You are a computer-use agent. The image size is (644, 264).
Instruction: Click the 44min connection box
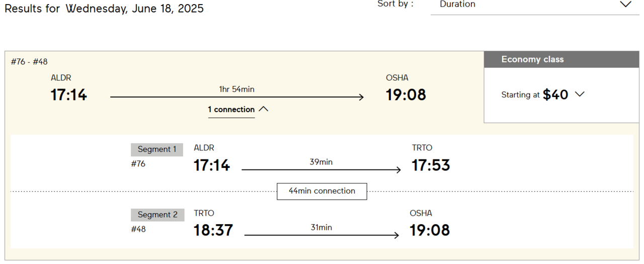coord(321,191)
